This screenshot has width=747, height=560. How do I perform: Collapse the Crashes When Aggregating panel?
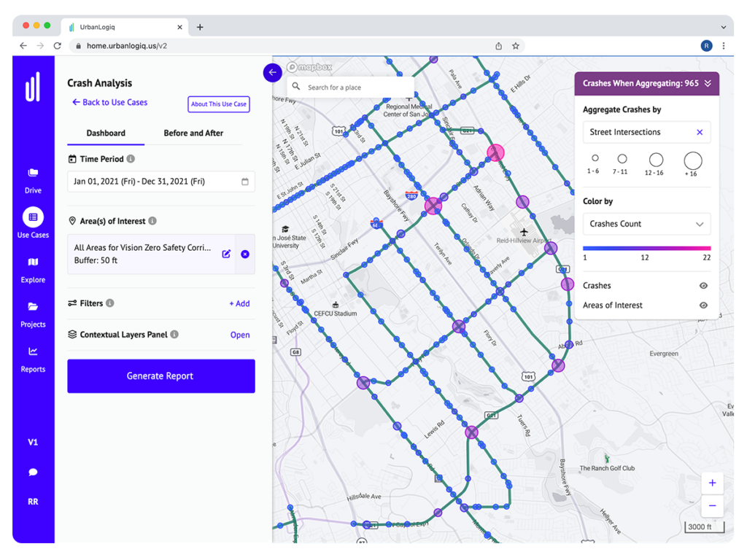tap(708, 83)
